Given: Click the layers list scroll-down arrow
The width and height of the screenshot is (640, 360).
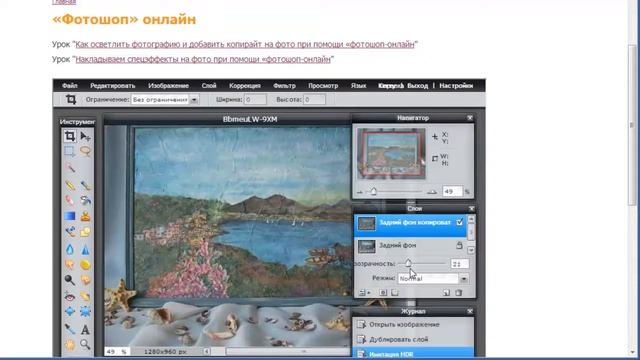Looking at the screenshot, I should 471,250.
